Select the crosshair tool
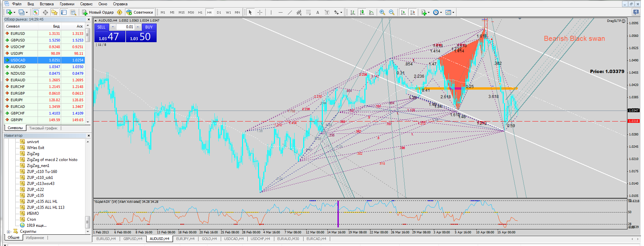This screenshot has height=246, width=644. [x=260, y=12]
